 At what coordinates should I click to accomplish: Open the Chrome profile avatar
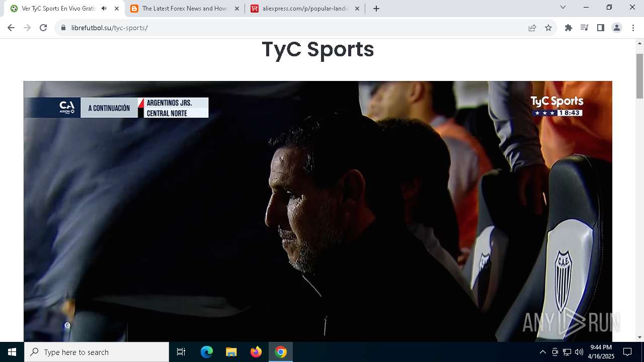(x=617, y=28)
